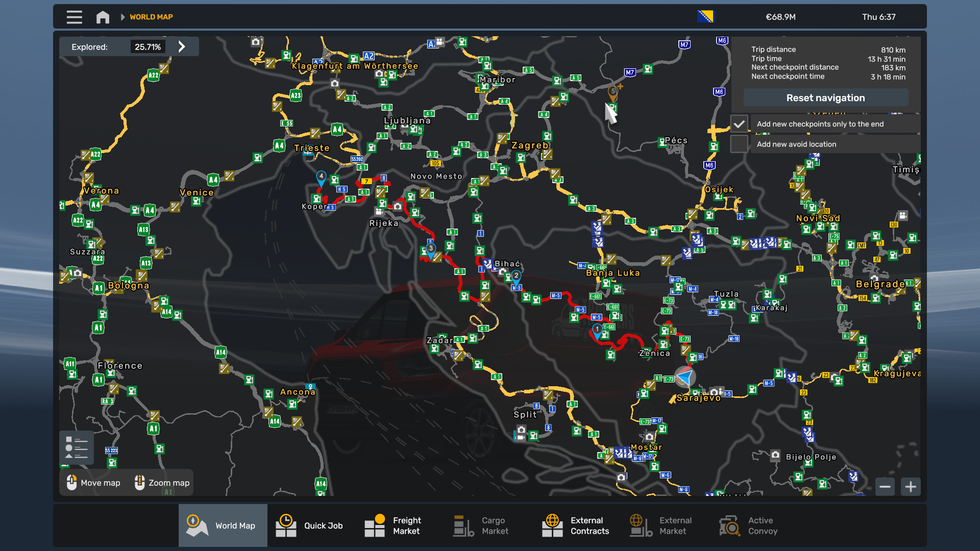This screenshot has width=980, height=551.
Task: Click the Rijeka city label
Action: point(384,223)
